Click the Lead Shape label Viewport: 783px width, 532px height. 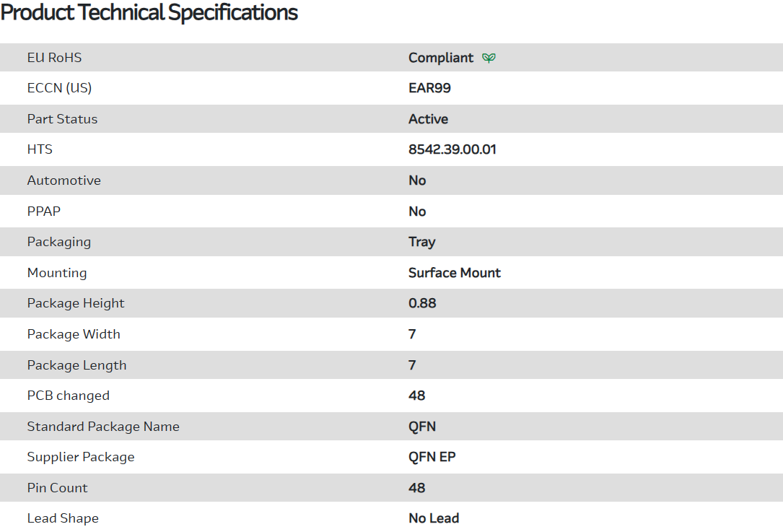pyautogui.click(x=63, y=518)
